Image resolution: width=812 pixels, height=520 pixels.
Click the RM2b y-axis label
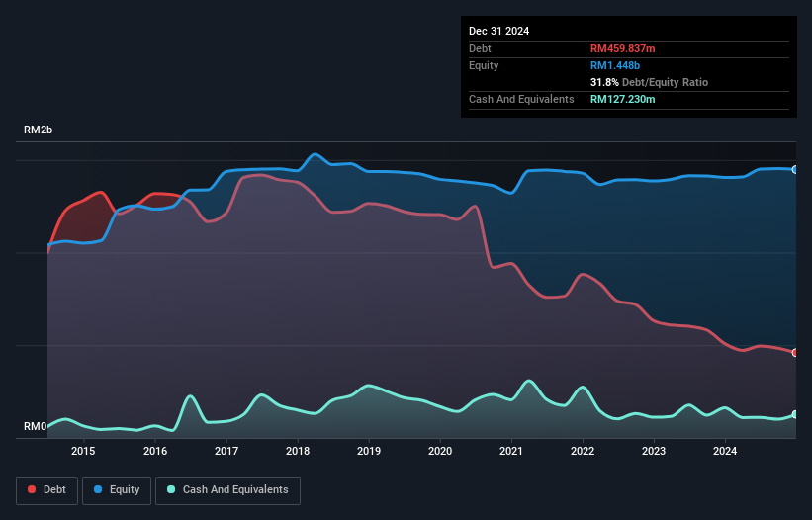click(38, 130)
